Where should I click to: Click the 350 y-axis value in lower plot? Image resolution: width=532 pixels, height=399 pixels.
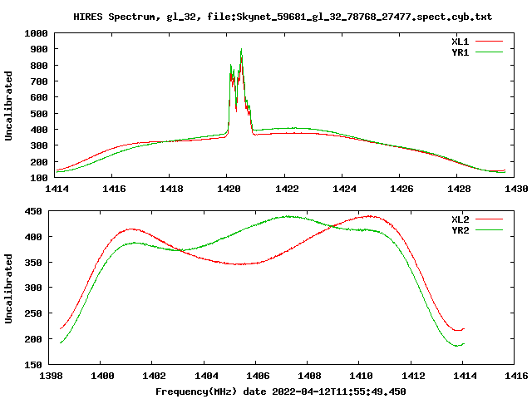point(33,263)
